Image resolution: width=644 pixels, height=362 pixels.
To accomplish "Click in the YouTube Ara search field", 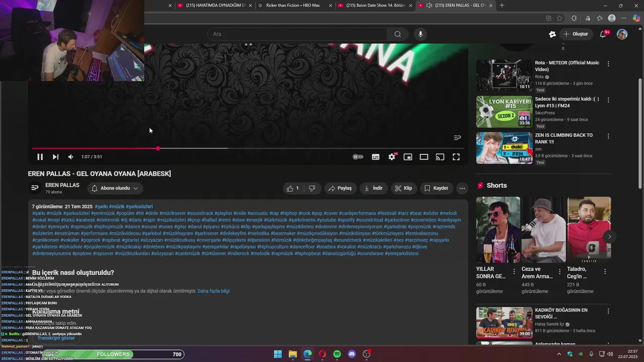I will point(297,34).
